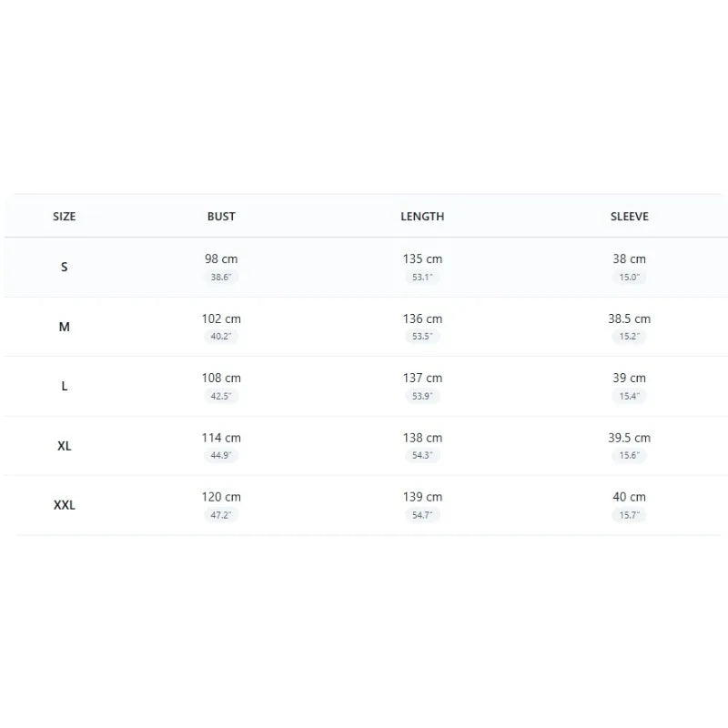Click the 98 cm bust value
The width and height of the screenshot is (728, 728).
[x=221, y=259]
